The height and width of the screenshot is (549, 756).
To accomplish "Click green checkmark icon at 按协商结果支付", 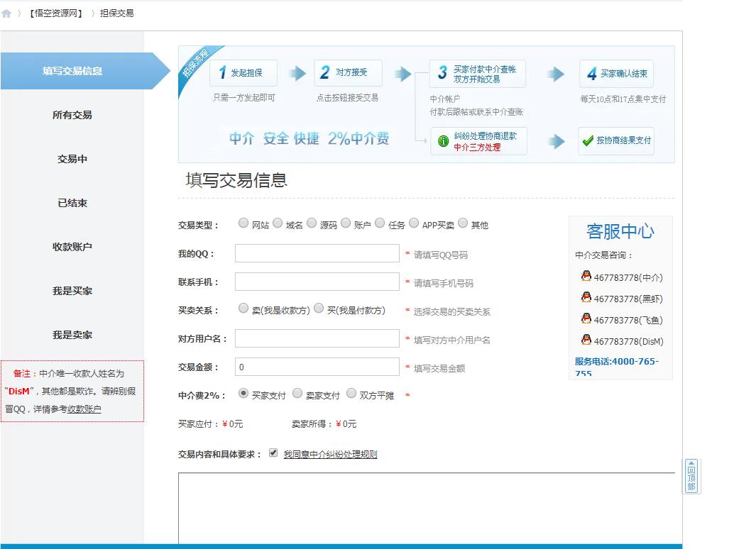I will tap(587, 140).
